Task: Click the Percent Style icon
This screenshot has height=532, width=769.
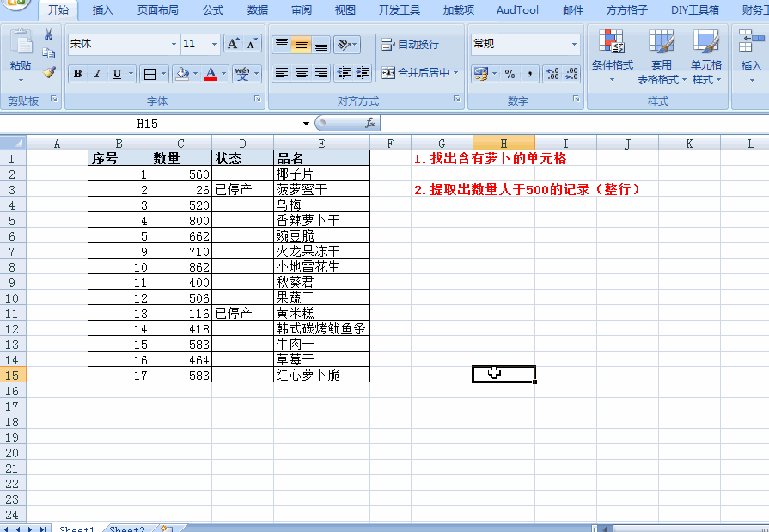Action: [510, 74]
